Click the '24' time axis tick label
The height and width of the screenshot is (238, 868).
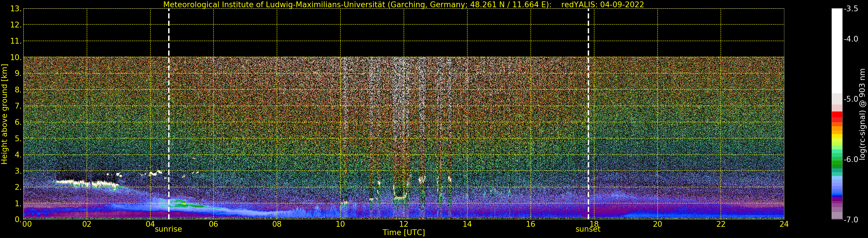point(784,224)
